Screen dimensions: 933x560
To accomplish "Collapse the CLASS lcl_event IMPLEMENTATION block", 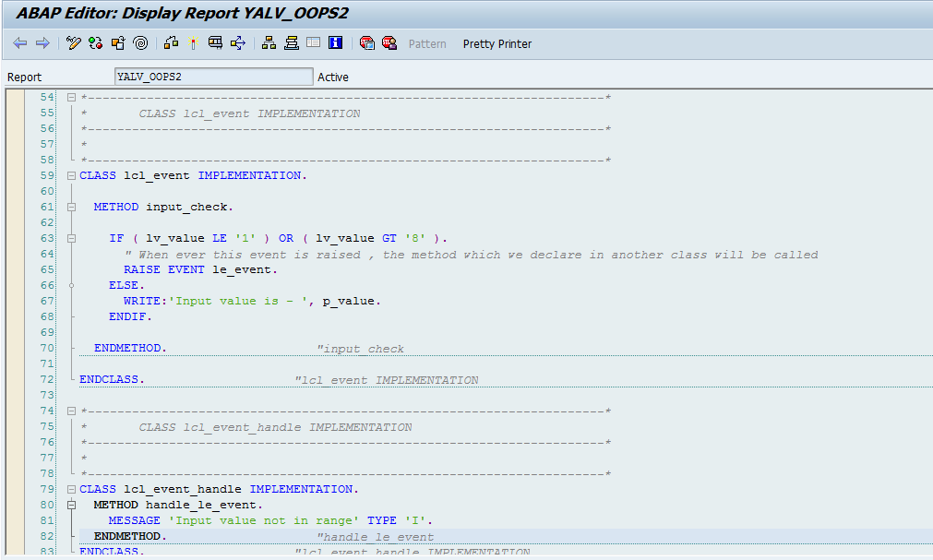I will 71,175.
